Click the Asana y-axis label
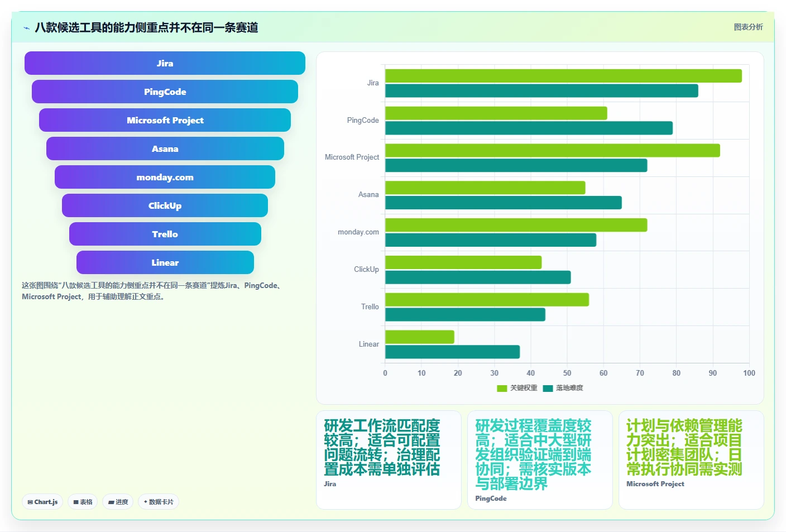Image resolution: width=786 pixels, height=532 pixels. tap(368, 195)
